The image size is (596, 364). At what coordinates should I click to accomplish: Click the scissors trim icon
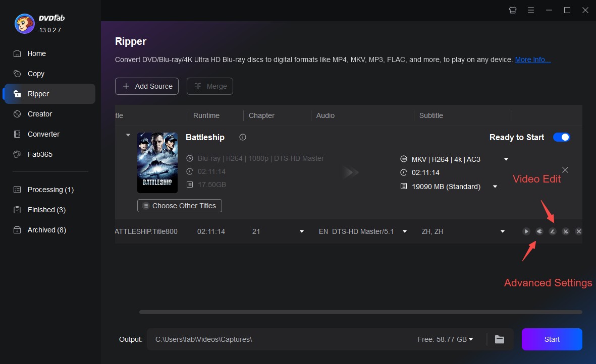pyautogui.click(x=565, y=231)
